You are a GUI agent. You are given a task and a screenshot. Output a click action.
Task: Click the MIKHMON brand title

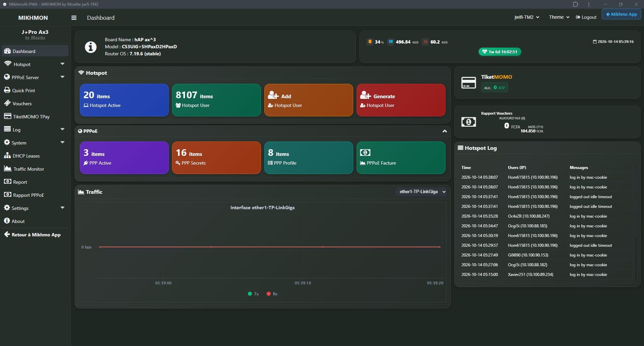tap(33, 18)
